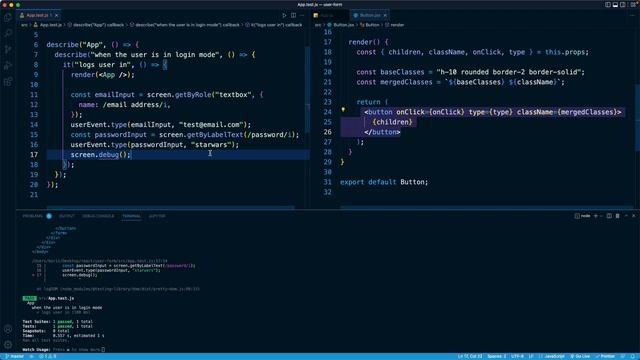The image size is (640, 360).
Task: Split the left editor group
Action: tap(293, 16)
